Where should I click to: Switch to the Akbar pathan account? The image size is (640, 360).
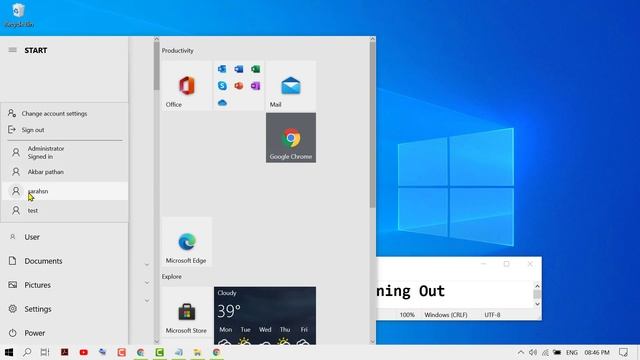(x=64, y=172)
